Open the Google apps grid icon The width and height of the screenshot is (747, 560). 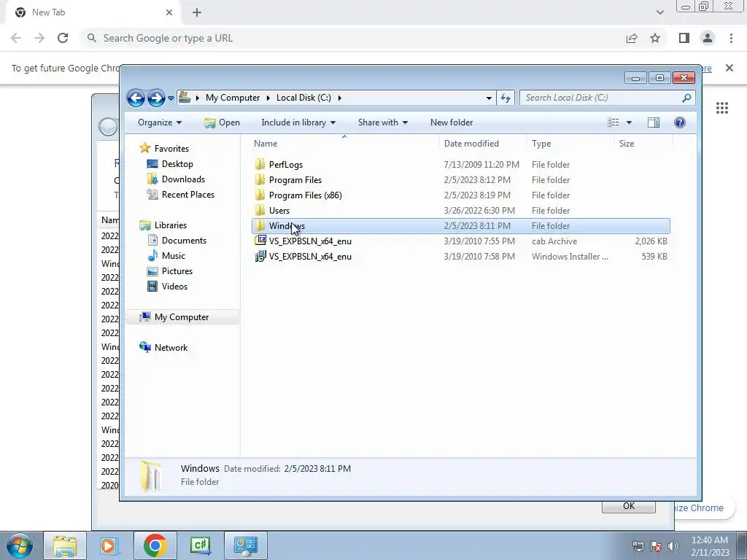(722, 108)
